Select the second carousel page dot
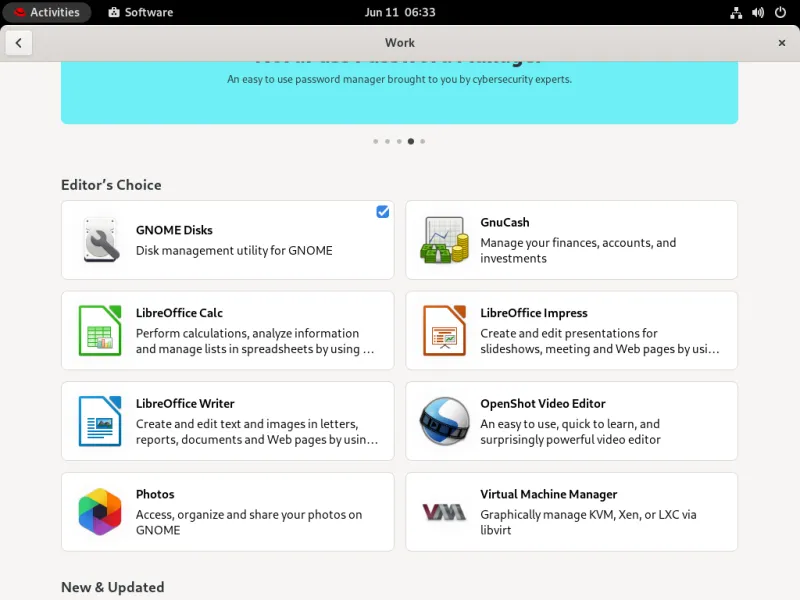 [x=388, y=141]
